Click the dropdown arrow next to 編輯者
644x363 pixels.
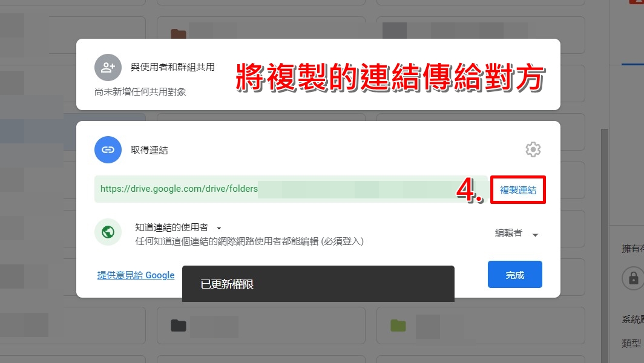pyautogui.click(x=535, y=235)
